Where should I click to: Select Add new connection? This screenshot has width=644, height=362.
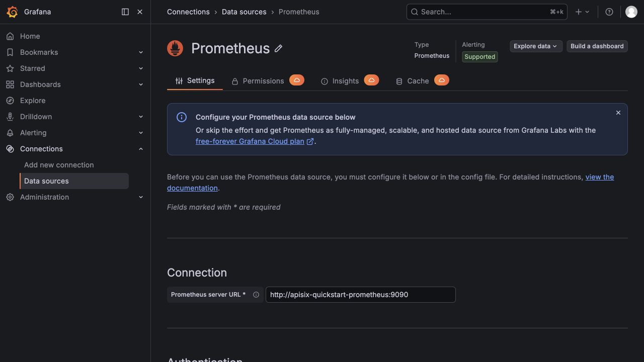(x=59, y=165)
